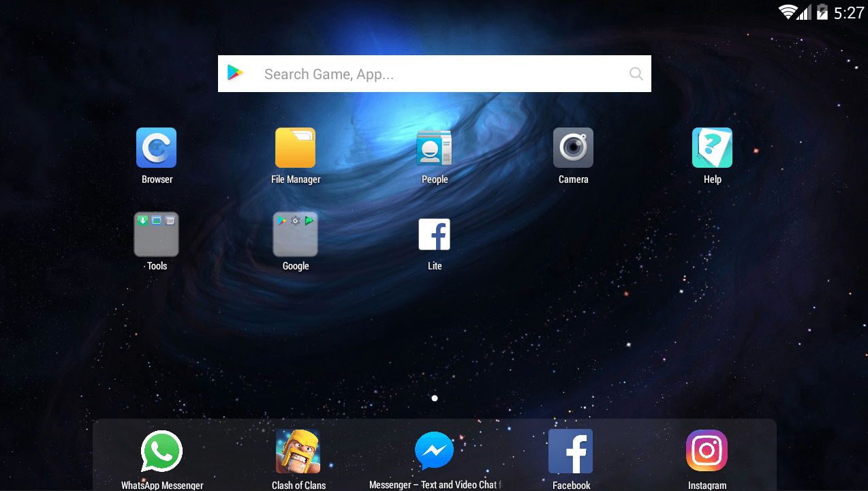The height and width of the screenshot is (491, 868).
Task: Click the "Instagram" label
Action: (707, 486)
